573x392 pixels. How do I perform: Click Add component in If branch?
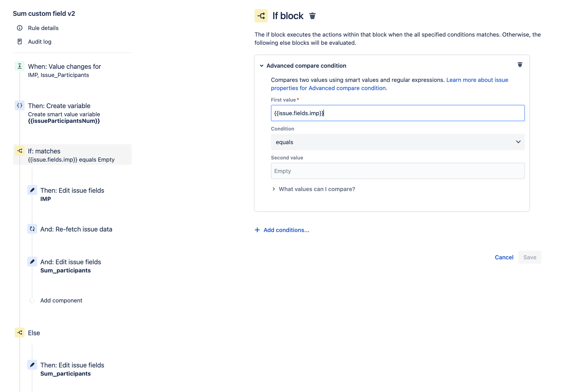pos(61,300)
